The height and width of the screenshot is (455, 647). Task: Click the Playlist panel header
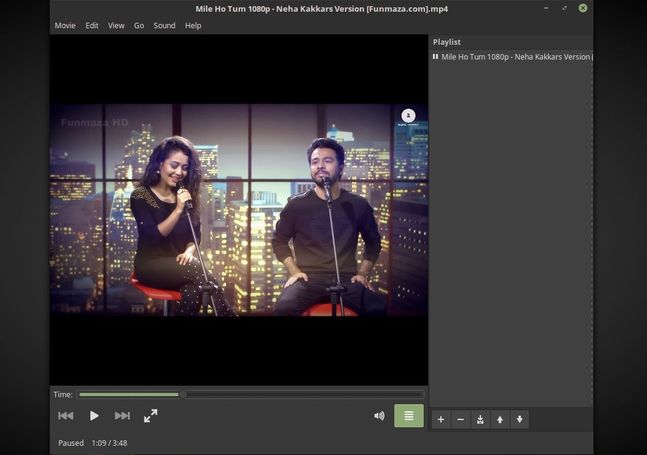[x=447, y=42]
